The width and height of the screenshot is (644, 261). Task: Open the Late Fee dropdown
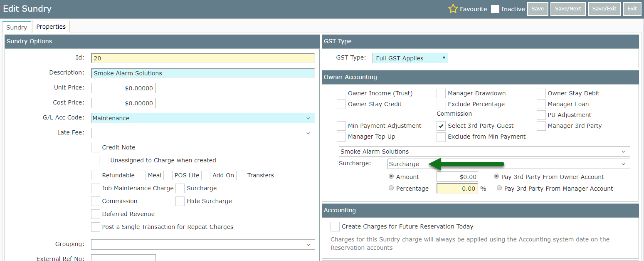point(203,133)
